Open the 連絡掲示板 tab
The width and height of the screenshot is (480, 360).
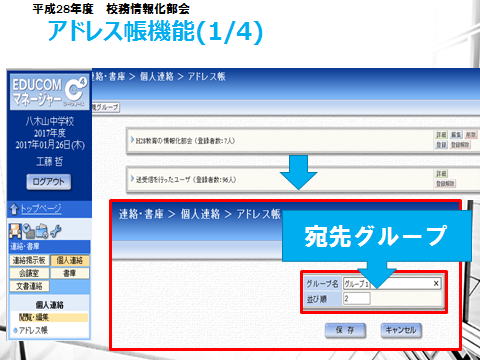pos(29,260)
